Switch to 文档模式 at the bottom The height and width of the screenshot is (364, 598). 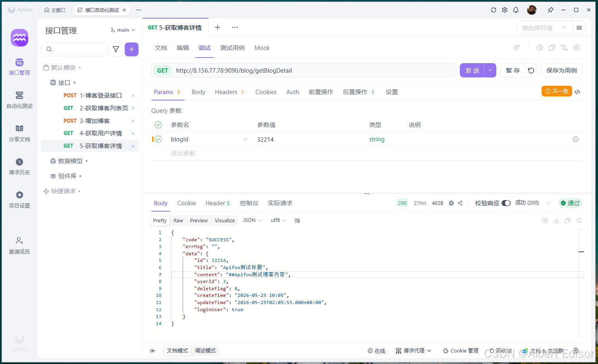[x=177, y=351]
